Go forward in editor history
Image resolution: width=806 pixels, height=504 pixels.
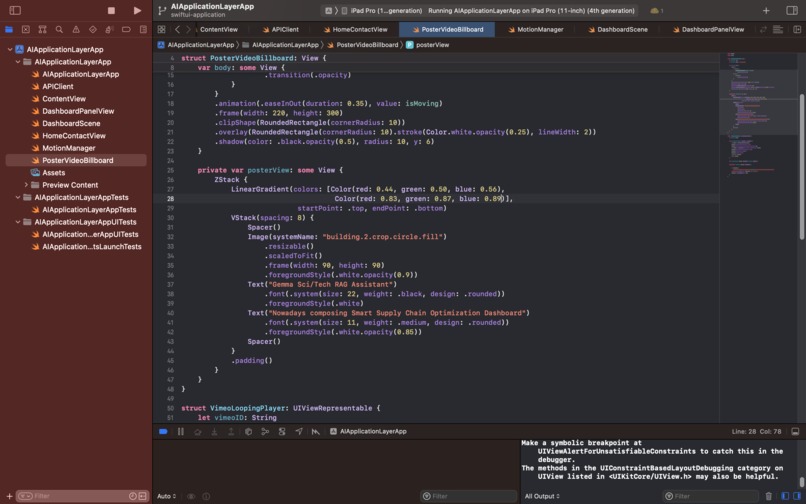(188, 29)
